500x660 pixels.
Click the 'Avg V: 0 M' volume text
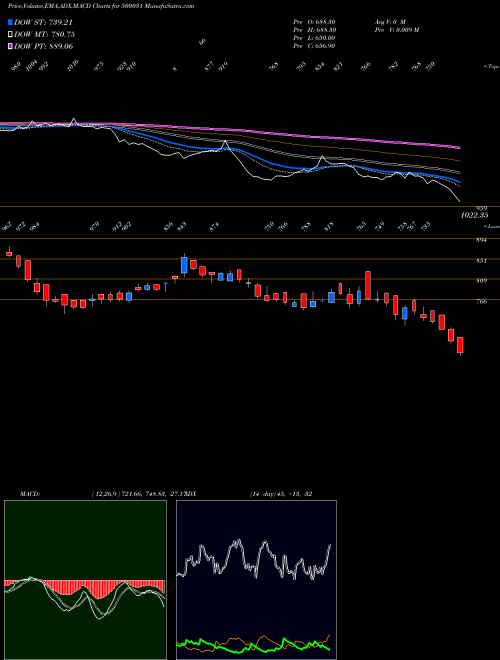click(389, 21)
